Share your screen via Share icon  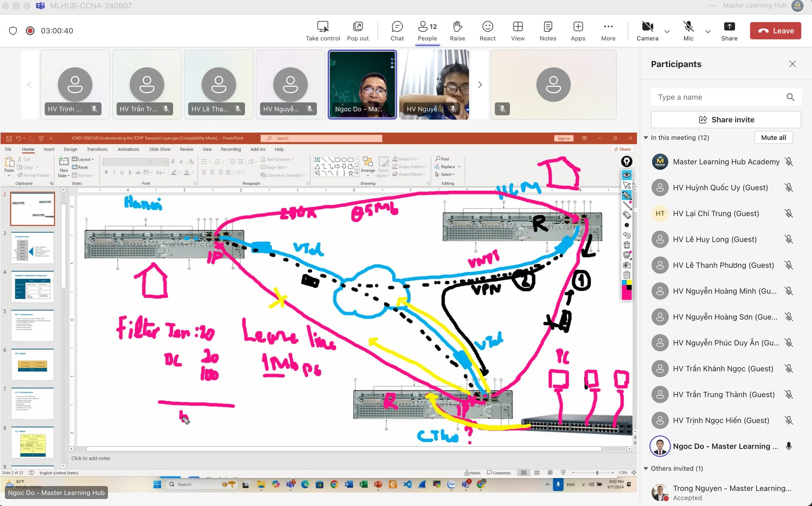click(x=729, y=31)
